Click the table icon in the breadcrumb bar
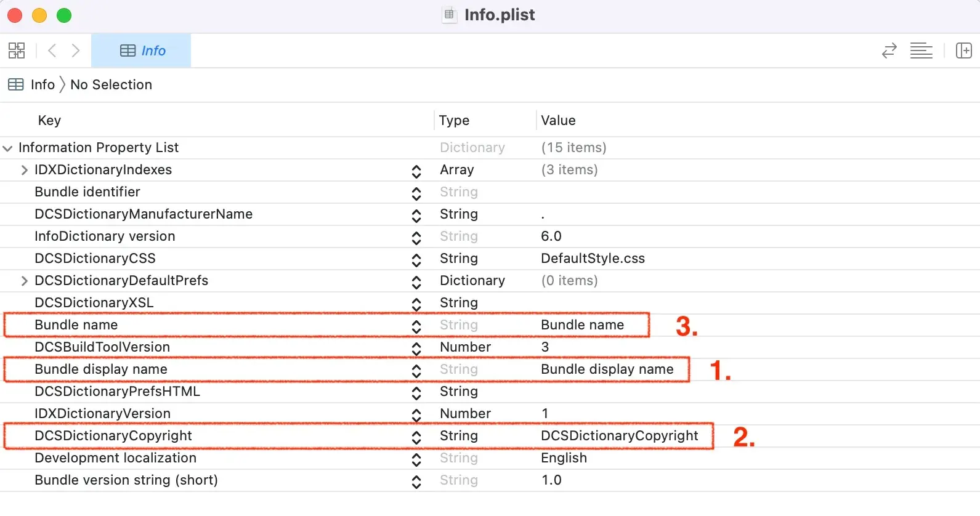 tap(16, 84)
